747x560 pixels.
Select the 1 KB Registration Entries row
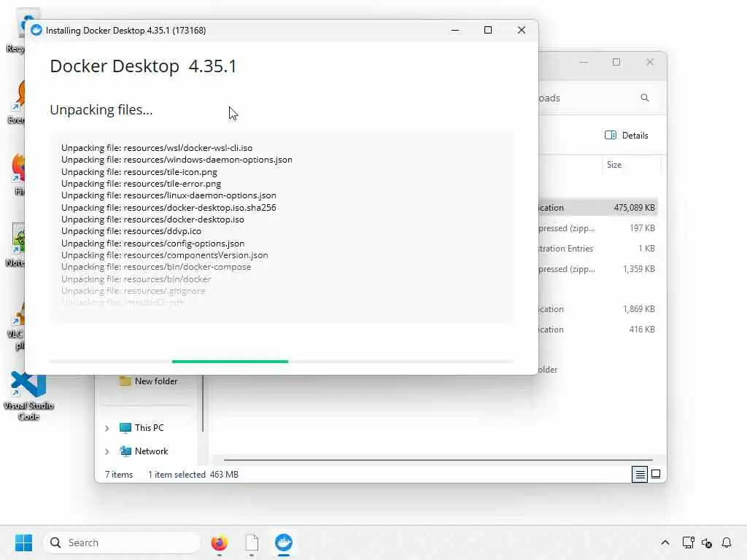tap(598, 249)
